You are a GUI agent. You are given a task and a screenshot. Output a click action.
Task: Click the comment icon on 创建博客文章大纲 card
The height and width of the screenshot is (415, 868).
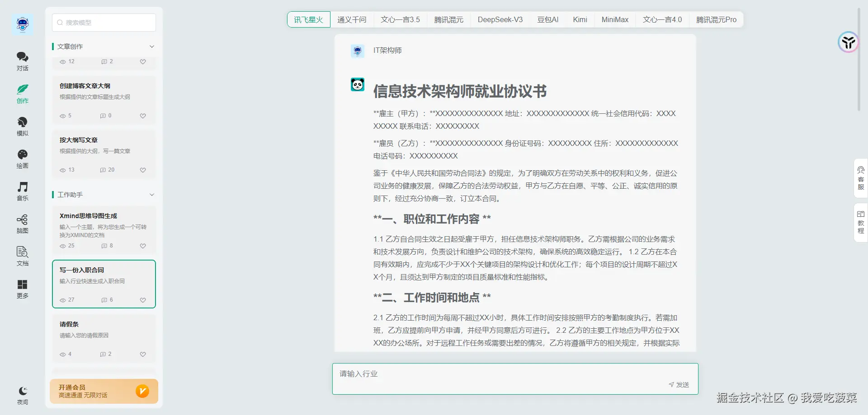pos(103,116)
